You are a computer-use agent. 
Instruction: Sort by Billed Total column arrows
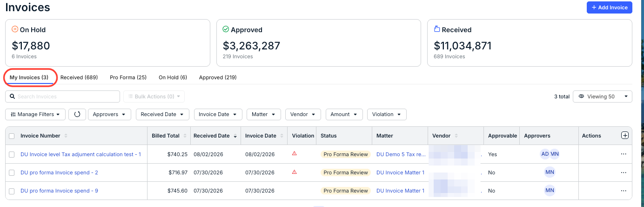185,136
